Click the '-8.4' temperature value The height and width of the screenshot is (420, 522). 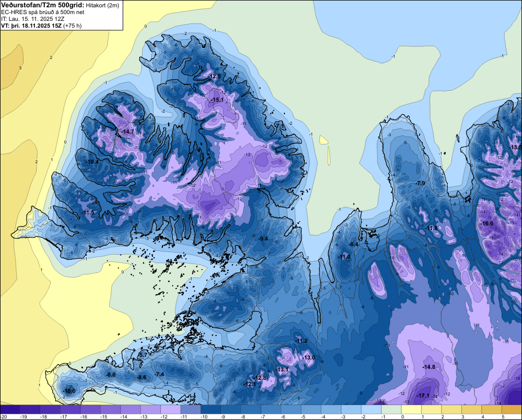click(353, 244)
